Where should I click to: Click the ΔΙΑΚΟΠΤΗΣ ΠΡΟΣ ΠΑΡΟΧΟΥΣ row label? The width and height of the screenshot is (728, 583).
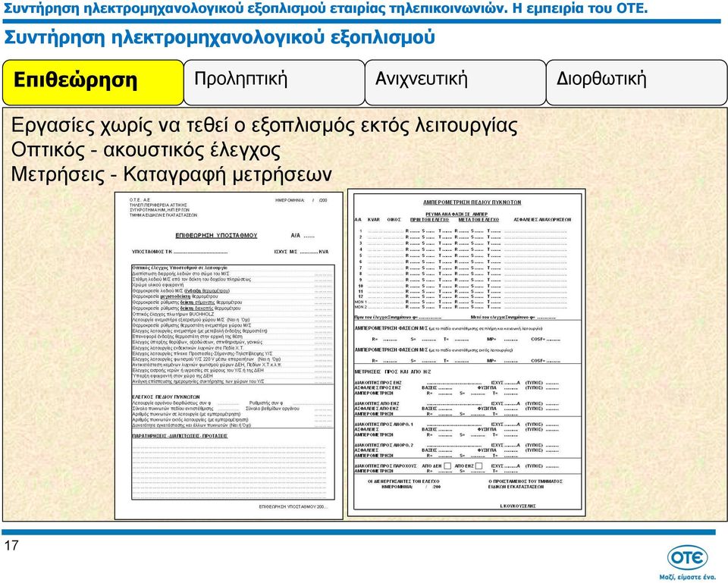pyautogui.click(x=385, y=465)
